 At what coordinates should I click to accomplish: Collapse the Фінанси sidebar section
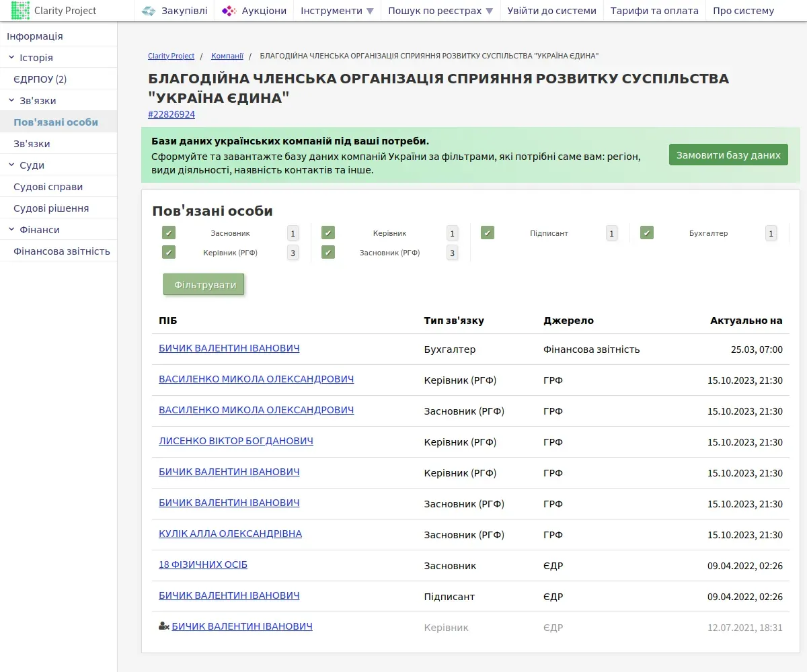pyautogui.click(x=12, y=230)
